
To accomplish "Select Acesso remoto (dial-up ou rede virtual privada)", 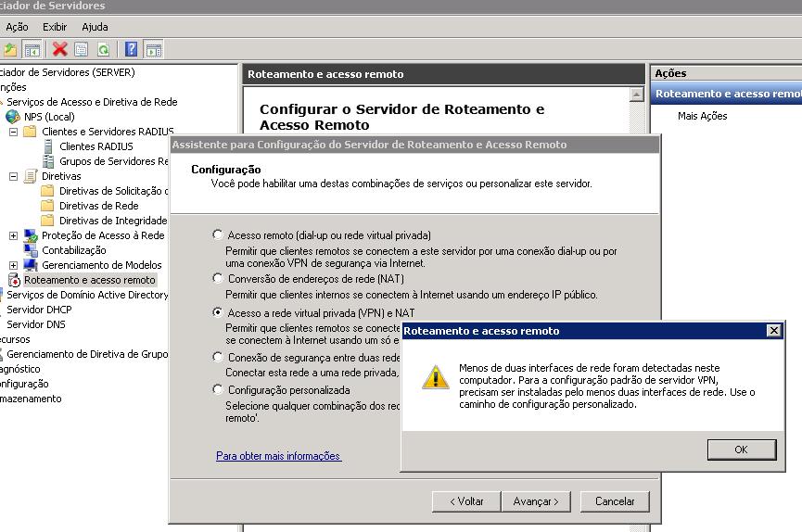I will pyautogui.click(x=218, y=234).
